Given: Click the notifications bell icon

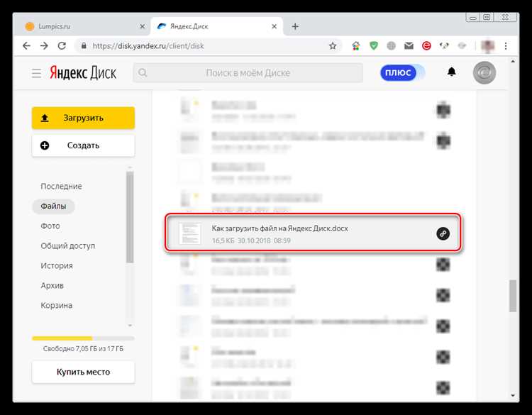Looking at the screenshot, I should point(451,72).
